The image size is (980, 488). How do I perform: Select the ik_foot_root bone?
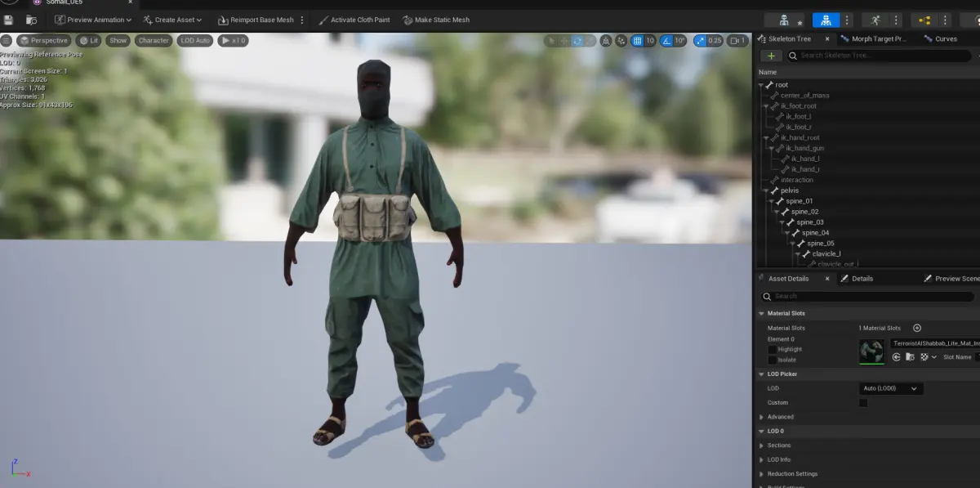(x=798, y=106)
